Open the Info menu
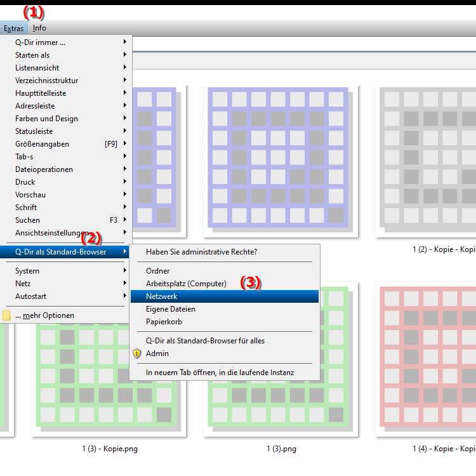Viewport: 476px width, 476px height. [x=39, y=28]
